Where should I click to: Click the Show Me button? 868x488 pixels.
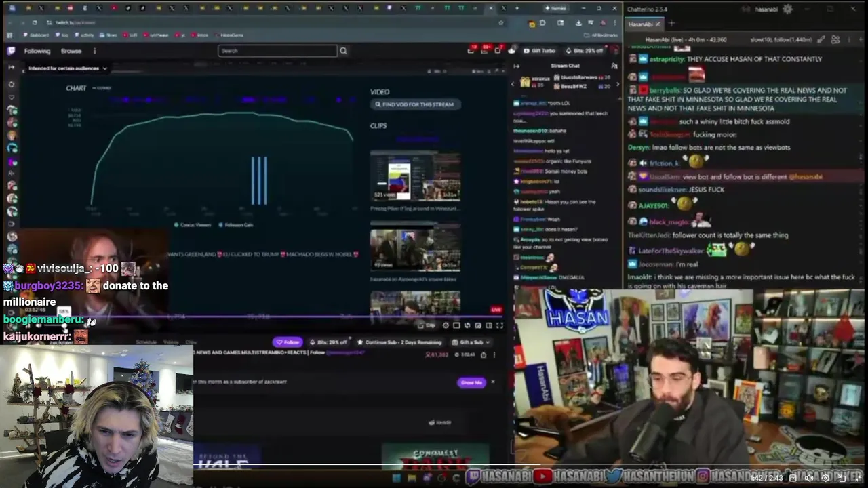(x=471, y=382)
